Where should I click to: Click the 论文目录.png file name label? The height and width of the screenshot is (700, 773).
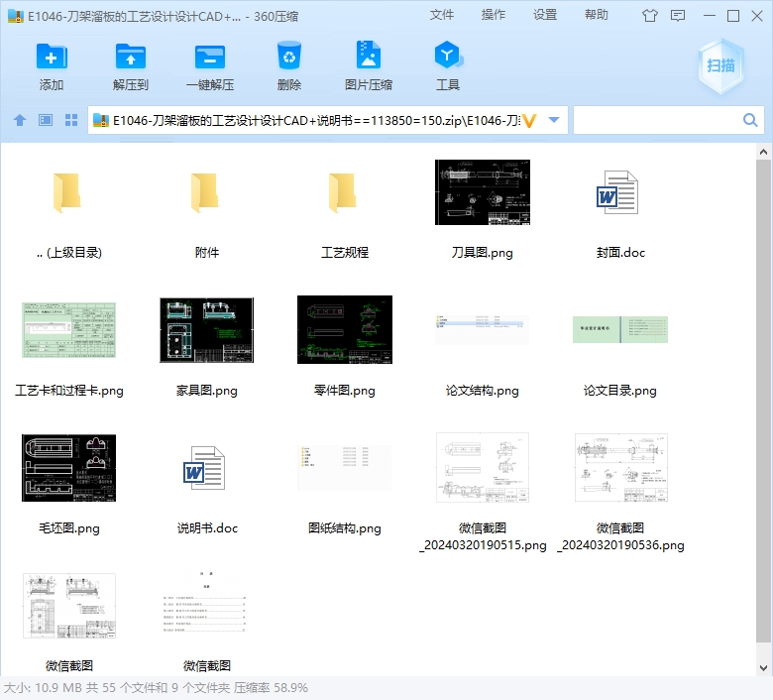point(620,391)
